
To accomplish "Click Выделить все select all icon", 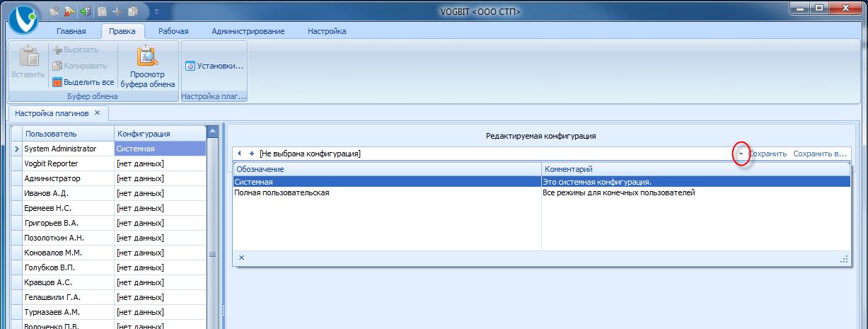I will click(58, 82).
